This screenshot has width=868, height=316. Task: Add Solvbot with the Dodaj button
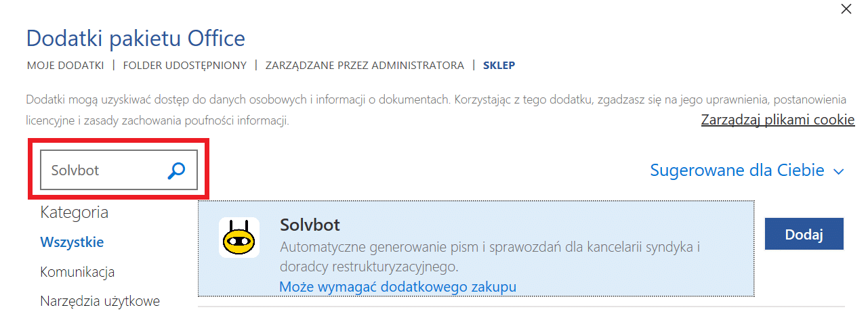click(x=804, y=235)
